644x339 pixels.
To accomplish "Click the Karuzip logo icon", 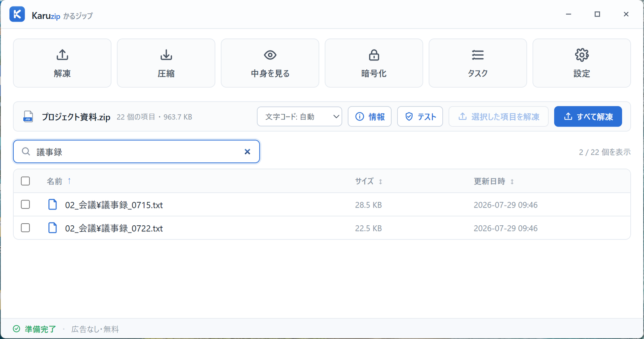I will (17, 15).
